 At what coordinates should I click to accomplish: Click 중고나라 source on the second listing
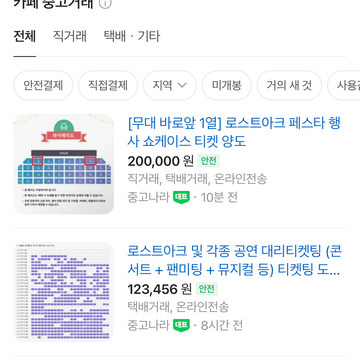149,325
